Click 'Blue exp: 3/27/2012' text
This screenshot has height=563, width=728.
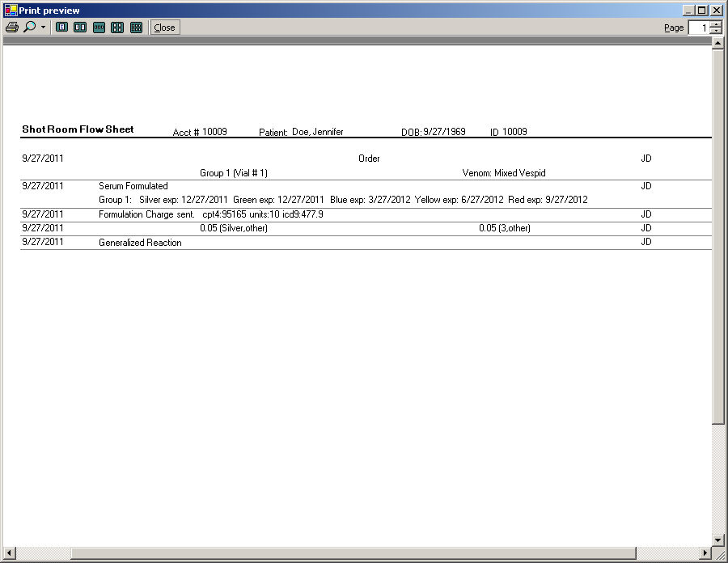tap(370, 200)
